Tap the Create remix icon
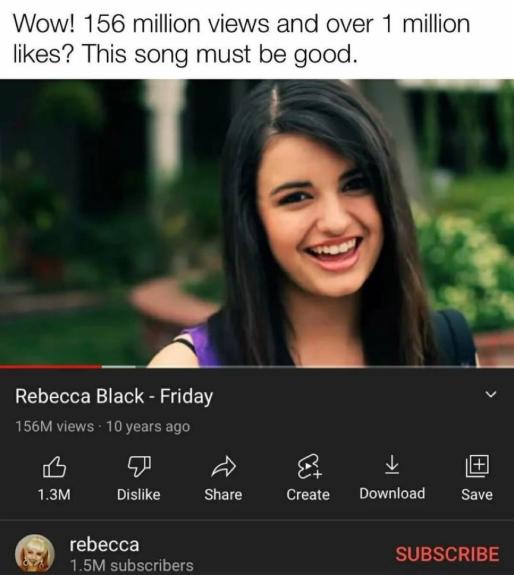Viewport: 514px width, 575px height. 309,466
